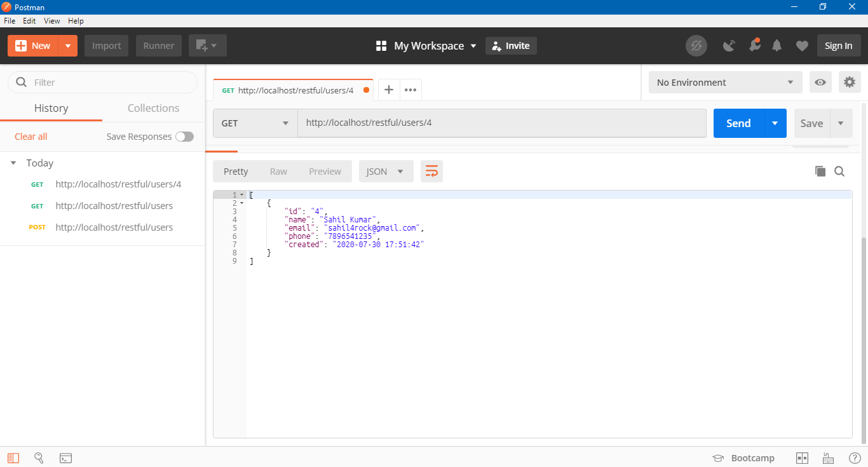
Task: Switch response view to Raw
Action: [x=278, y=171]
